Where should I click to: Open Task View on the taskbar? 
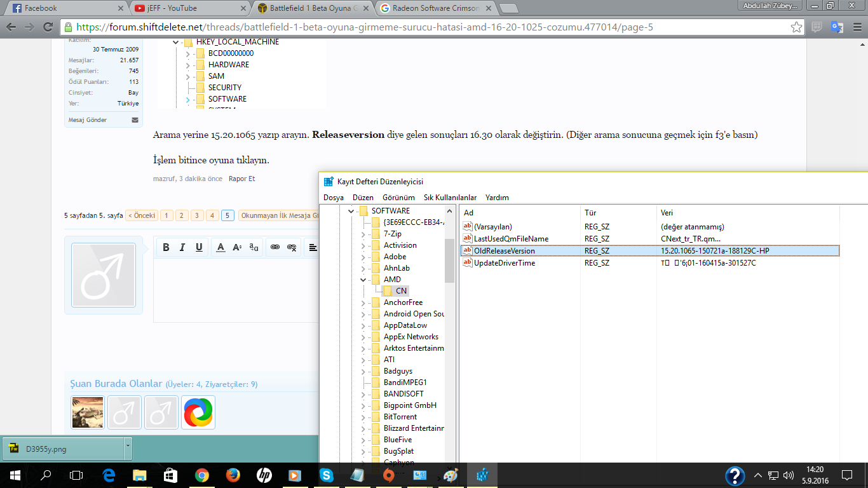pyautogui.click(x=76, y=475)
